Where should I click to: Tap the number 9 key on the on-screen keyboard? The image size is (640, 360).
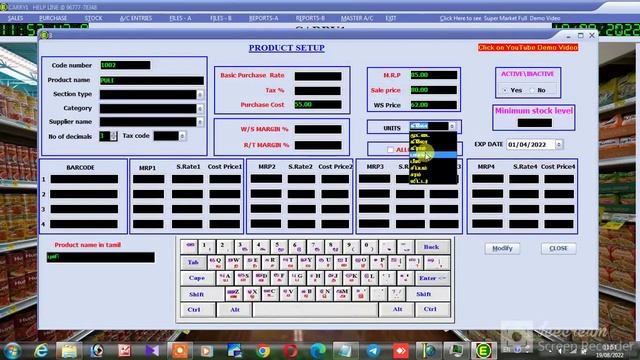[x=351, y=247]
